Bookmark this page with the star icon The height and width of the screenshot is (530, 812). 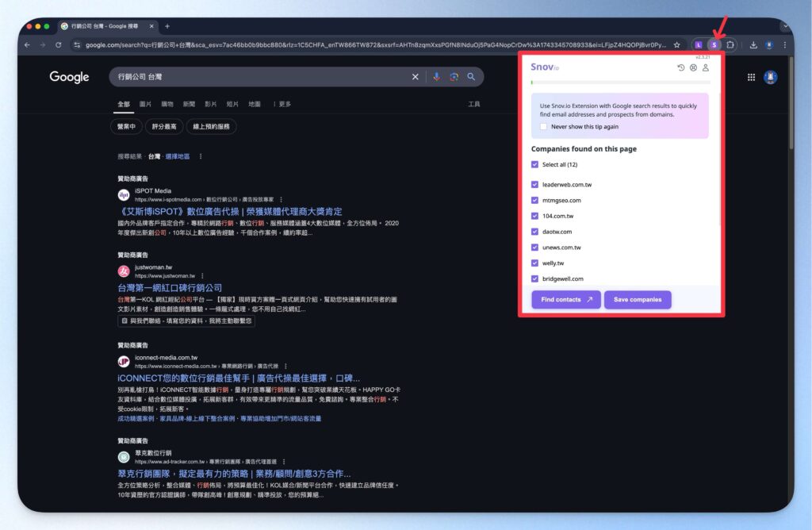coord(677,45)
